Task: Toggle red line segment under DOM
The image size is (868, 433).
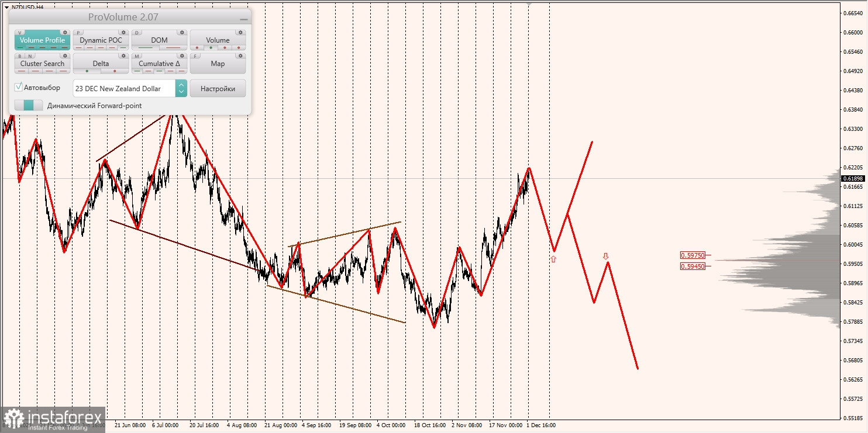Action: pos(173,47)
